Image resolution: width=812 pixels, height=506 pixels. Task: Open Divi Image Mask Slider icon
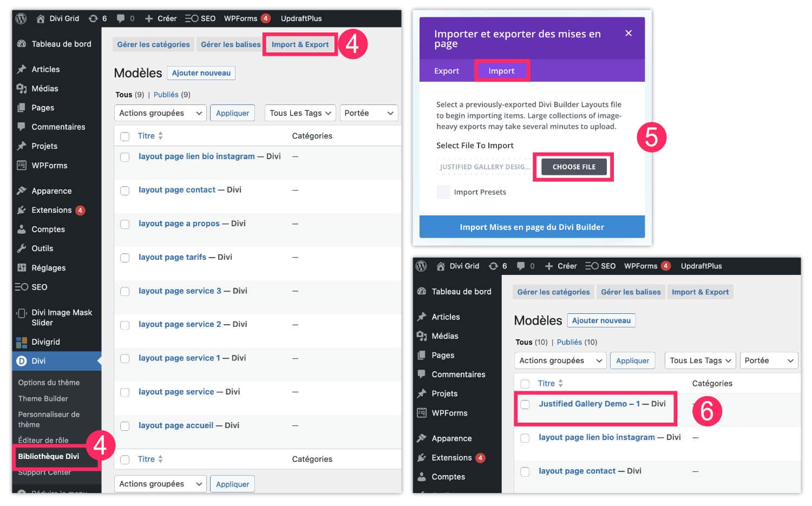point(22,313)
